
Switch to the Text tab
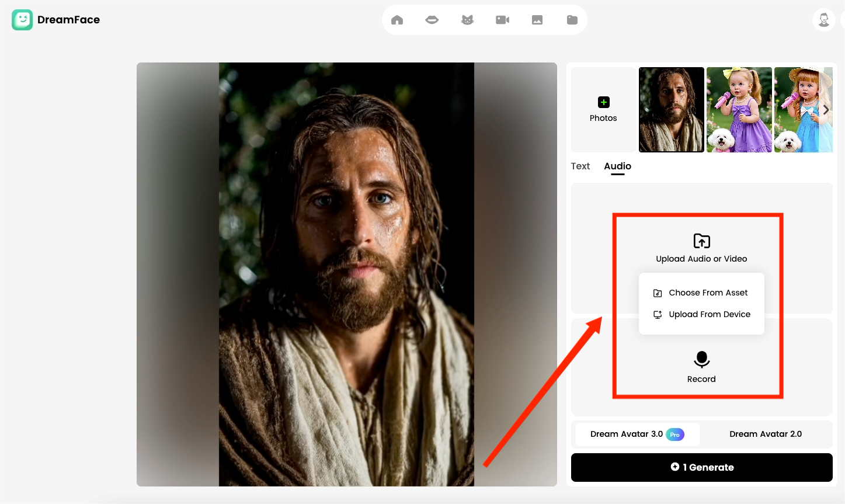click(x=580, y=166)
